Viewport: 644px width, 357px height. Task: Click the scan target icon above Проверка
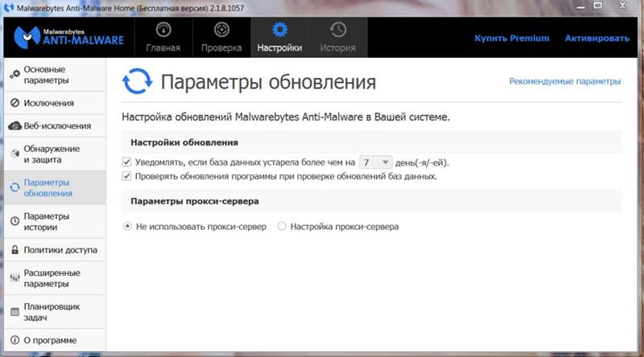[221, 30]
